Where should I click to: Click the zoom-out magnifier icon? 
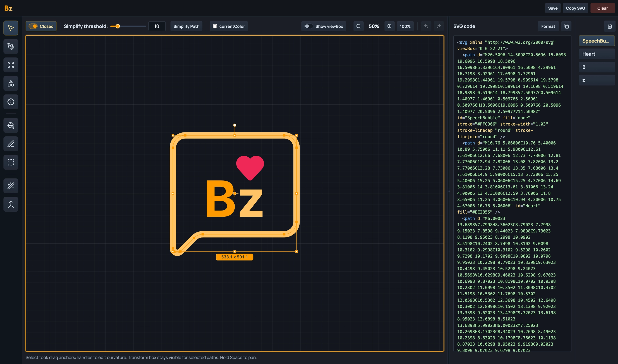pyautogui.click(x=358, y=26)
